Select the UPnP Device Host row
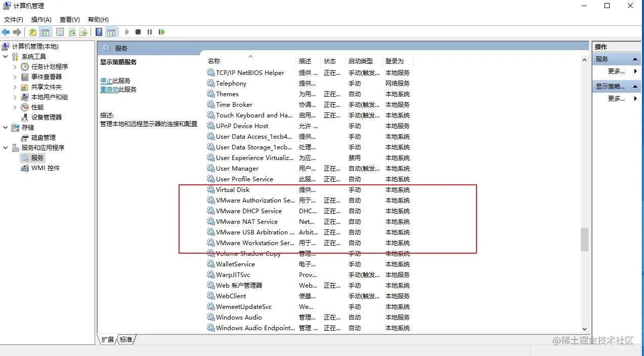Viewport: 644px width, 356px height. click(x=310, y=126)
